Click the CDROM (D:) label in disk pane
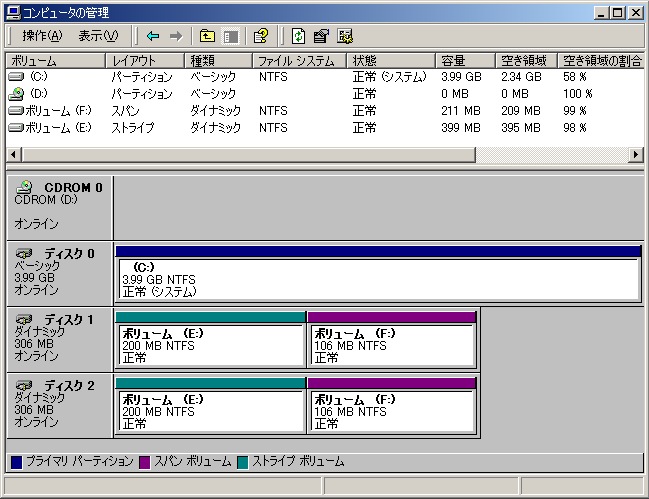 [x=46, y=199]
